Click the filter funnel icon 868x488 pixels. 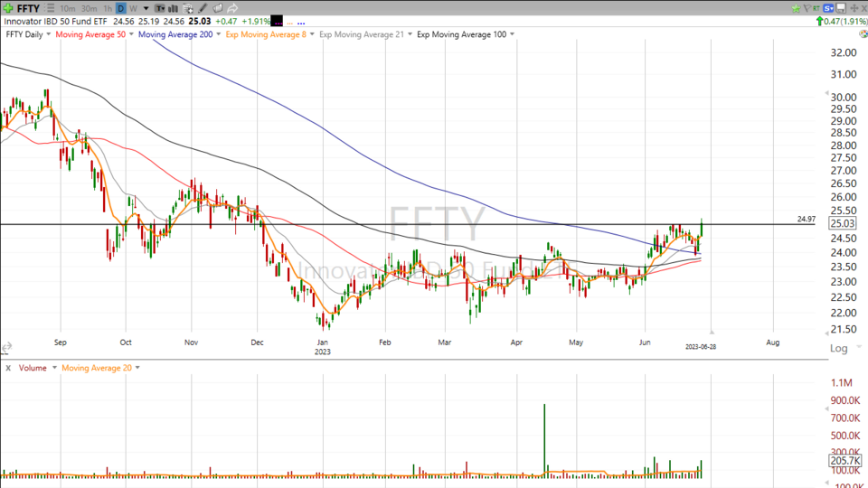[807, 8]
